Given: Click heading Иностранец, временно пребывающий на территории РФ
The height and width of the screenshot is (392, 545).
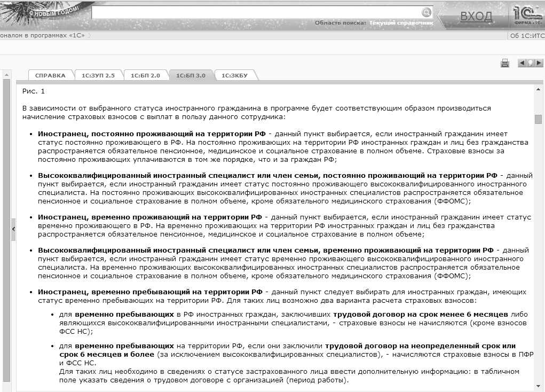Looking at the screenshot, I should pyautogui.click(x=150, y=292).
